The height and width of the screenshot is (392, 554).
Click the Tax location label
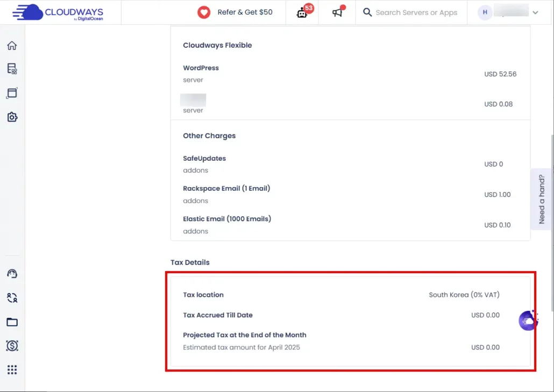(203, 295)
